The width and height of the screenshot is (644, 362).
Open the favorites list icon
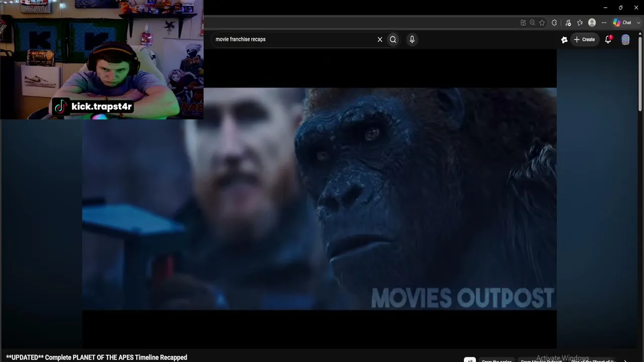point(580,23)
